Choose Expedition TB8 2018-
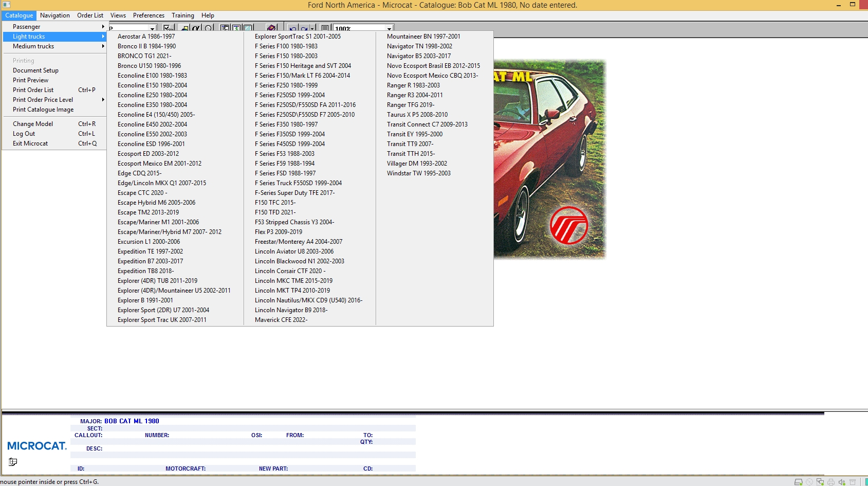 click(145, 271)
